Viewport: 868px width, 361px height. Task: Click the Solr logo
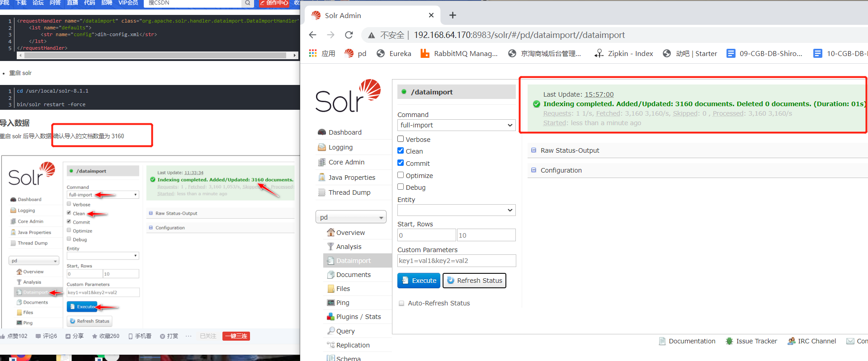coord(348,96)
